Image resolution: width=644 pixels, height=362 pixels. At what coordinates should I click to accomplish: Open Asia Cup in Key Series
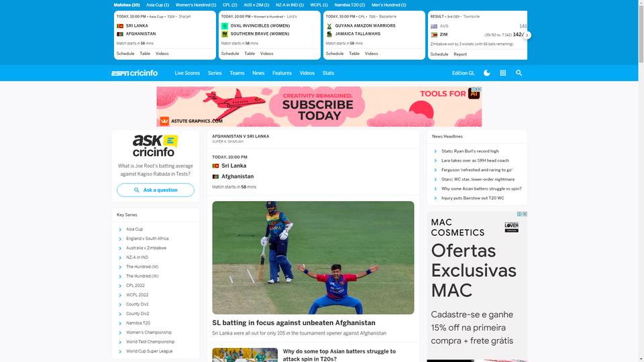coord(135,229)
